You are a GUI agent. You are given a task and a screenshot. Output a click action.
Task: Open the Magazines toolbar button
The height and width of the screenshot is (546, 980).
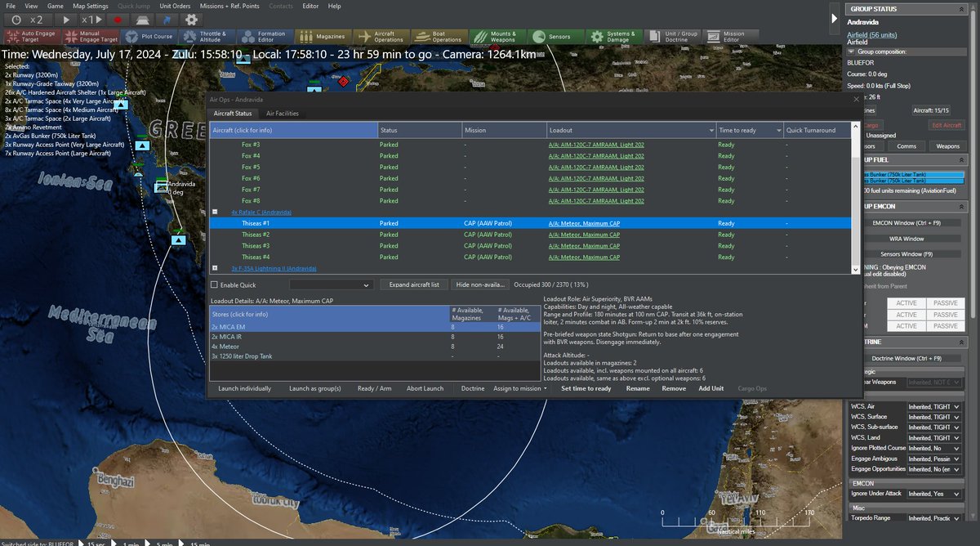322,36
